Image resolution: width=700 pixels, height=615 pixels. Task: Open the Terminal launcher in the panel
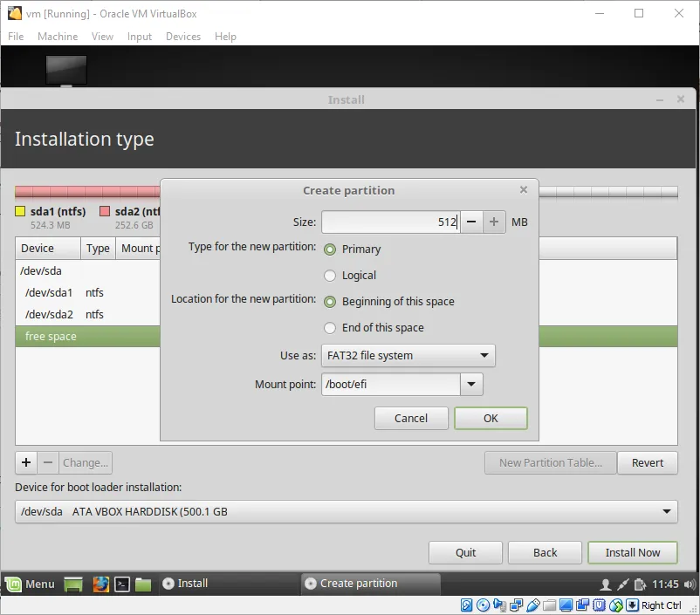(122, 584)
